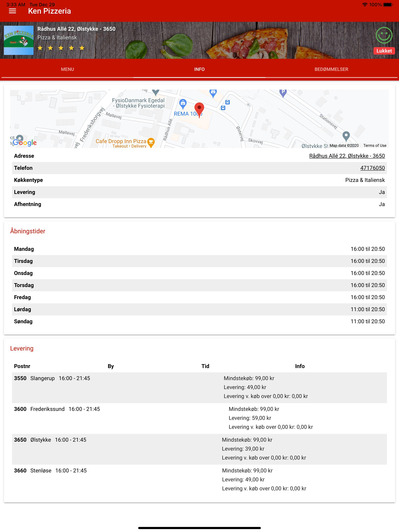Select Lørdag 11:00 til 20:50 row
Screen dimensions: 399x532
(199, 309)
